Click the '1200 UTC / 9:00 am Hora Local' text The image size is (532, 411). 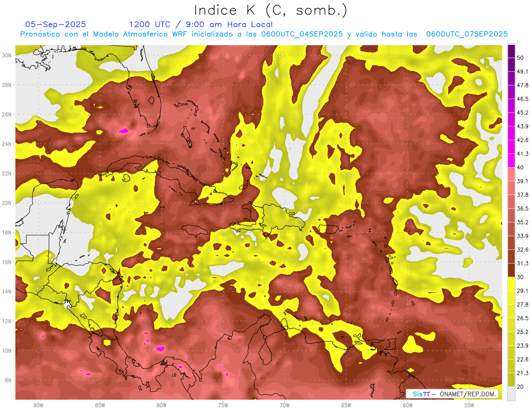pyautogui.click(x=201, y=24)
